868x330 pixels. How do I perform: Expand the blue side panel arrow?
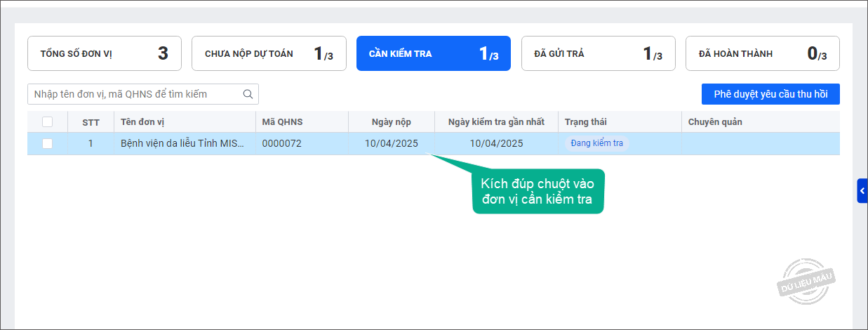click(x=862, y=191)
